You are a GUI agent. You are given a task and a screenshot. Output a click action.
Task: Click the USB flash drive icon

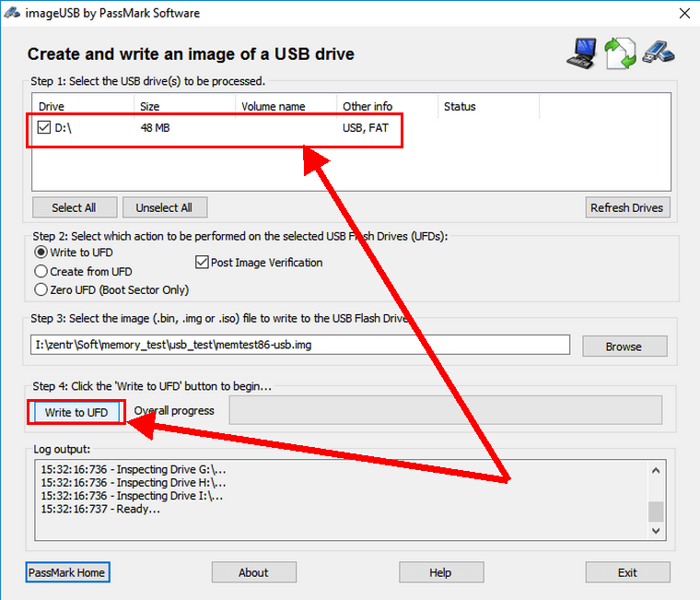coord(659,53)
